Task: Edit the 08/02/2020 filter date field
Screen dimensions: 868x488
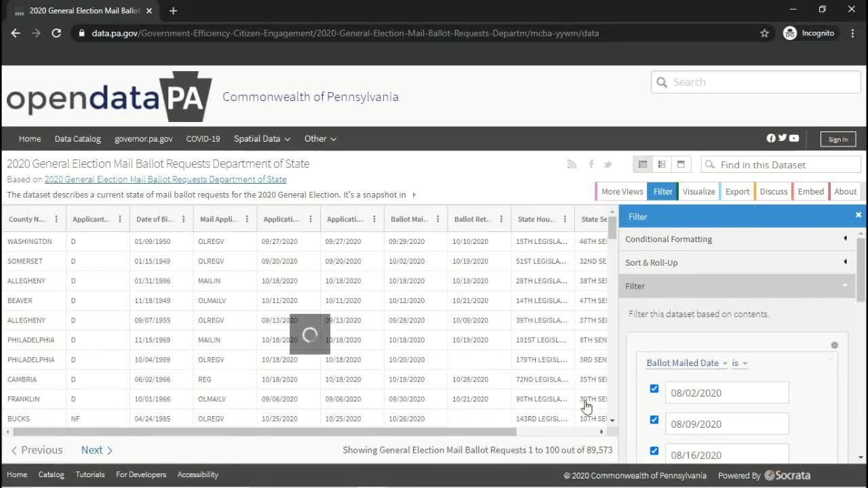Action: (727, 392)
